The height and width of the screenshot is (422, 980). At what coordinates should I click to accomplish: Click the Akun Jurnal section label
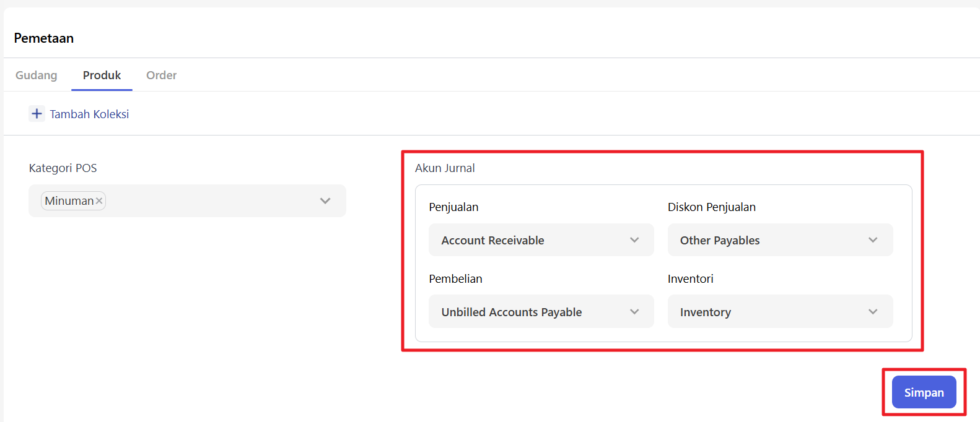click(x=445, y=168)
